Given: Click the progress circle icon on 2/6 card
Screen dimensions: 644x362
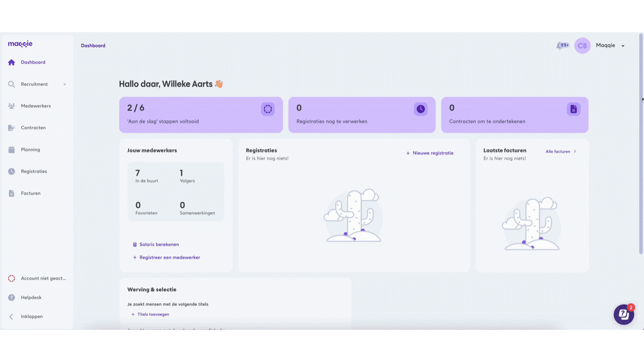Looking at the screenshot, I should click(268, 109).
